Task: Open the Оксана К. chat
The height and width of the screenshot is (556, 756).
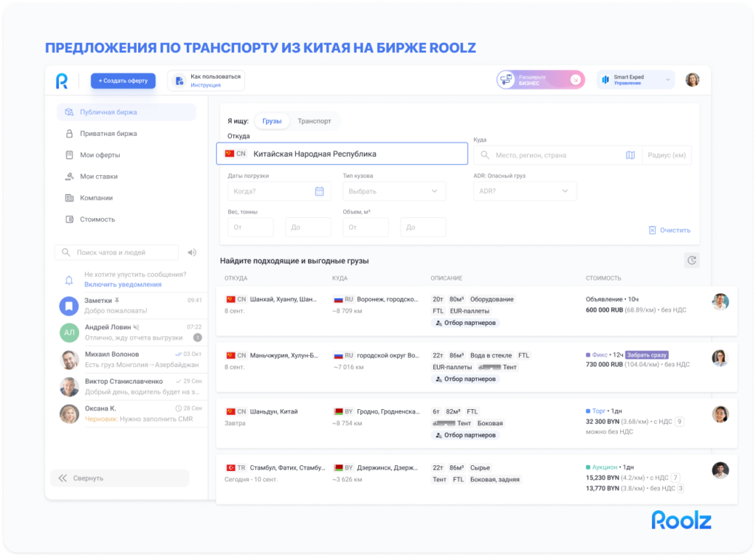Action: [x=131, y=413]
